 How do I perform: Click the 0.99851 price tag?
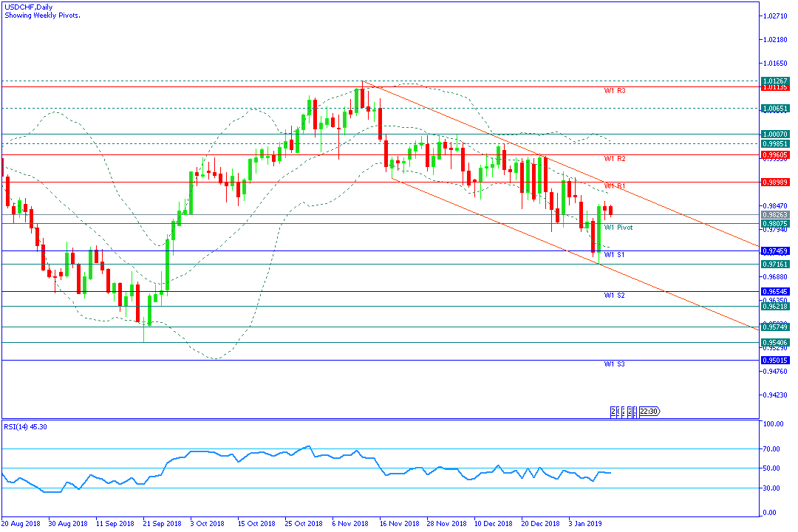coord(775,144)
